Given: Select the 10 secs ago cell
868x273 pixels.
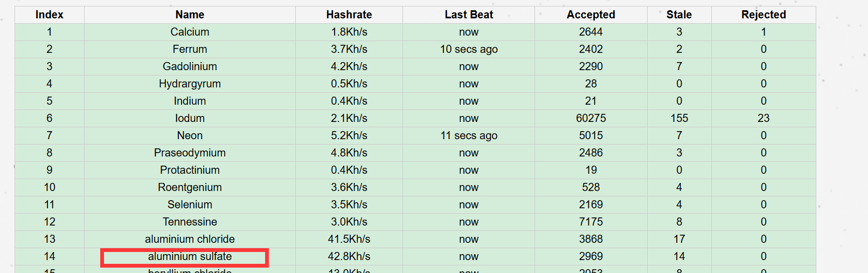Looking at the screenshot, I should tap(469, 49).
